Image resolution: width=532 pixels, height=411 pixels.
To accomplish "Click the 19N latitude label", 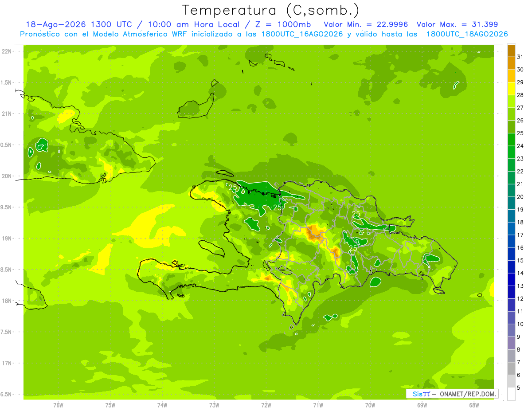I will click(x=7, y=239).
